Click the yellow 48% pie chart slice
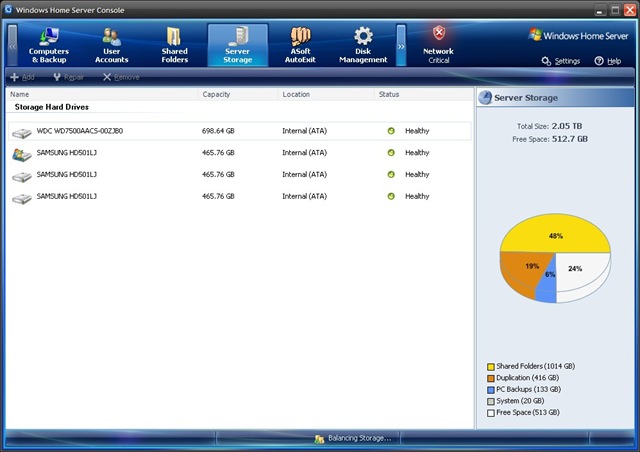 tap(555, 233)
